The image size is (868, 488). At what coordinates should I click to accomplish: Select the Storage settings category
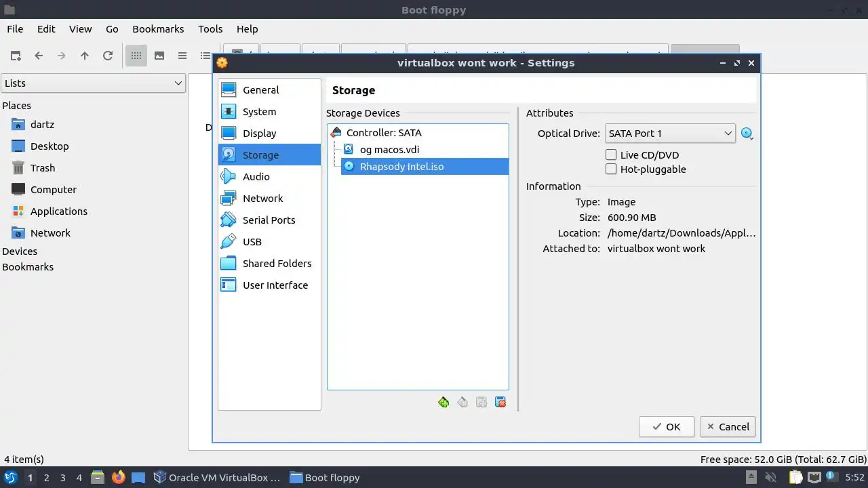pyautogui.click(x=269, y=155)
